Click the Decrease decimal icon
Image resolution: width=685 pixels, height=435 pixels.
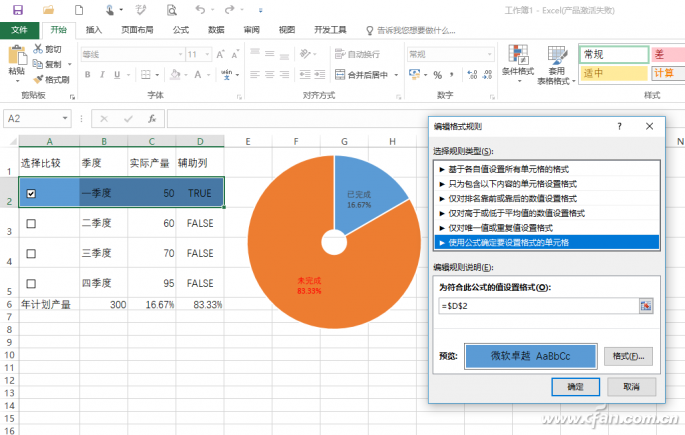point(488,75)
